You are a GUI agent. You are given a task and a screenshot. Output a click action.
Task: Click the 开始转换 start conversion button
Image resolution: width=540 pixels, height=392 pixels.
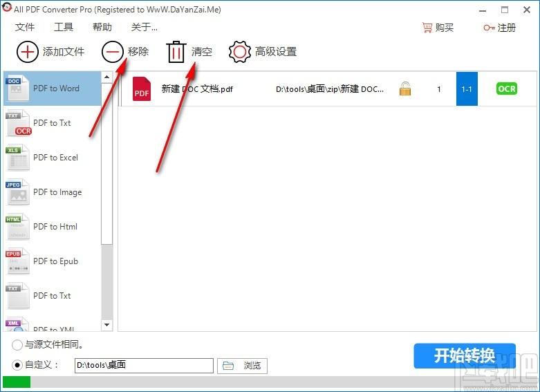[x=465, y=355]
